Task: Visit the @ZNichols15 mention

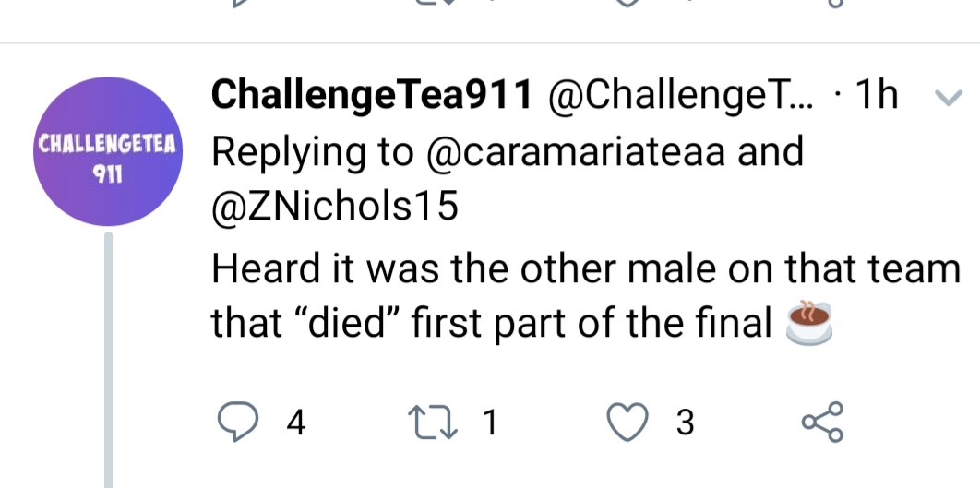Action: click(x=335, y=207)
